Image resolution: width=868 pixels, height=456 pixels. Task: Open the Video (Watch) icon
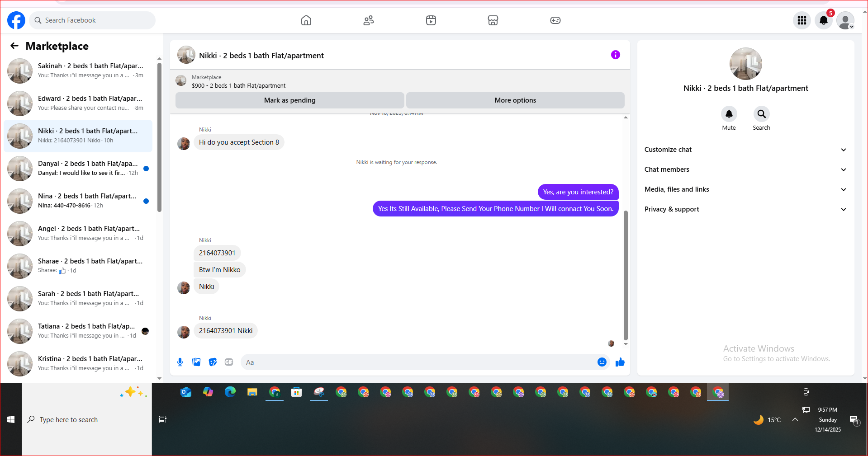click(x=431, y=20)
